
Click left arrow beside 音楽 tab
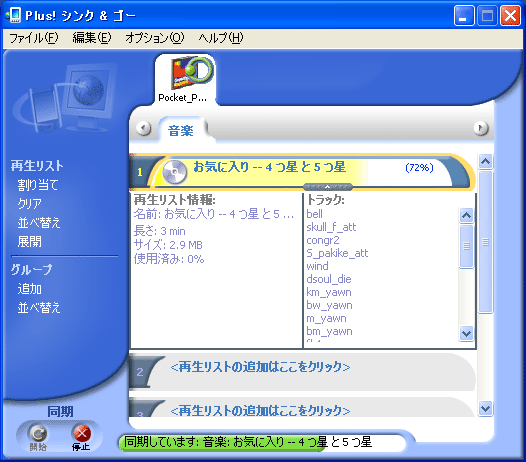tap(144, 128)
